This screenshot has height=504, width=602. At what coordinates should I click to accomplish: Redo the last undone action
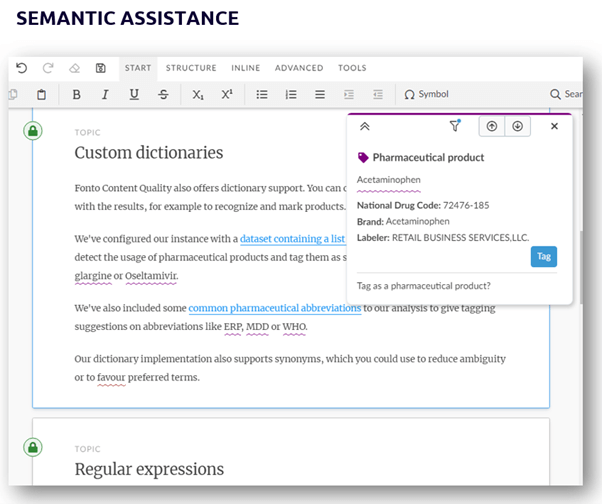tap(48, 68)
